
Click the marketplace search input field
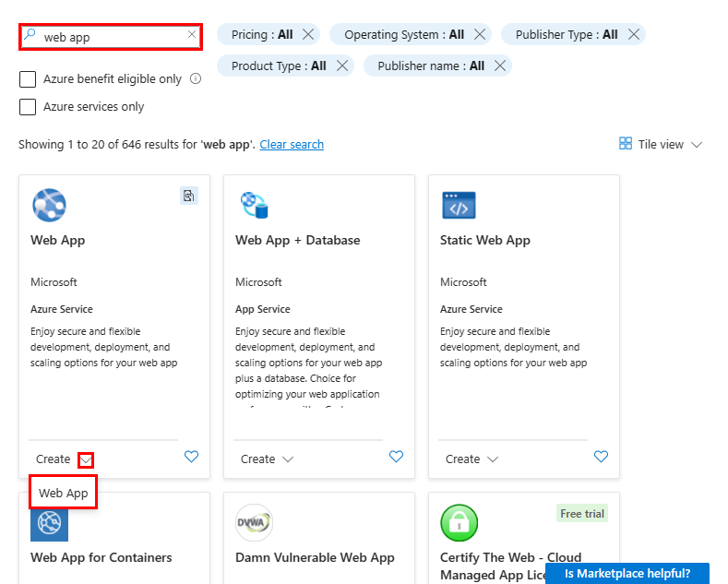click(111, 37)
